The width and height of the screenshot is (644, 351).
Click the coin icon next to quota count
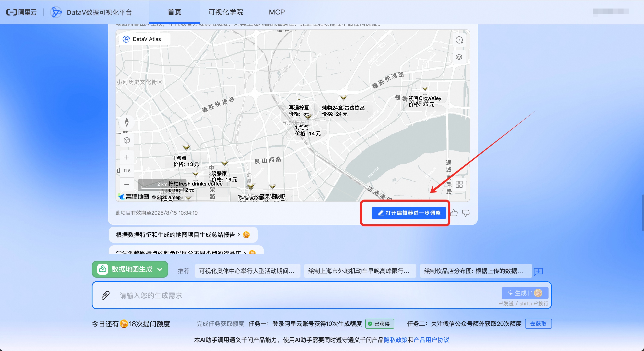124,324
